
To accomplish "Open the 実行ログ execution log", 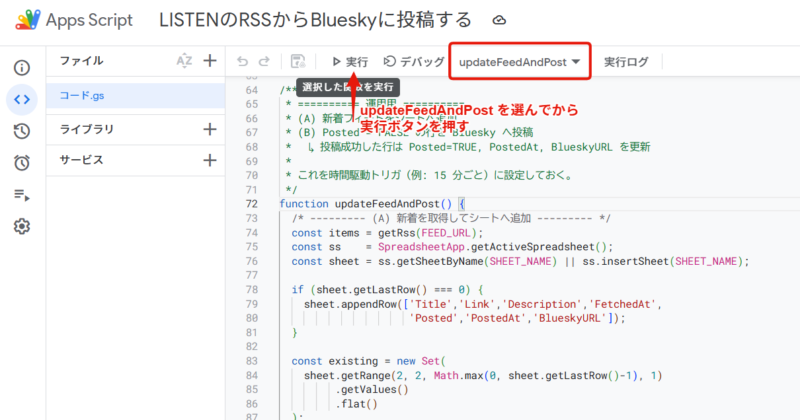I will pyautogui.click(x=626, y=62).
